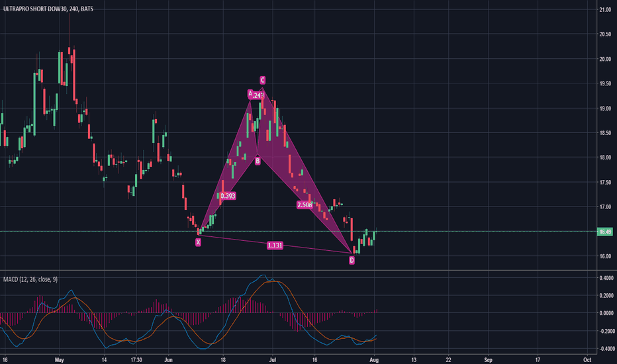Click the 17.00 price axis label
The image size is (617, 364).
coord(605,206)
